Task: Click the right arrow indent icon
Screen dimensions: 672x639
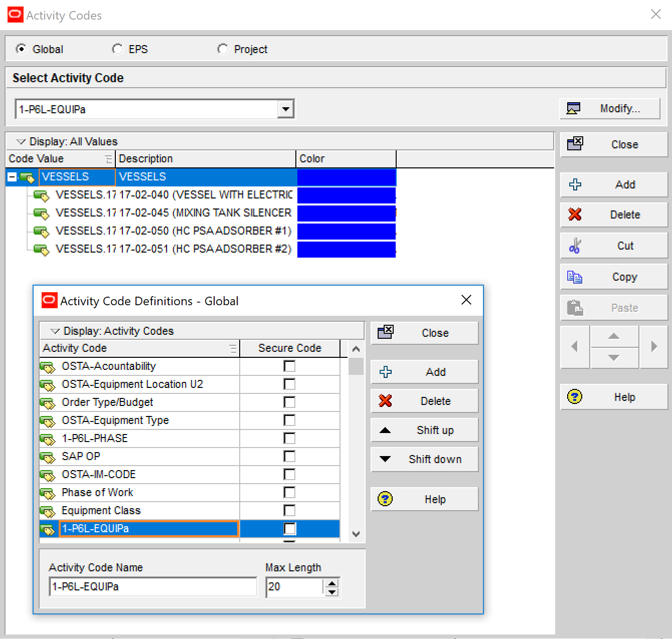Action: (x=653, y=346)
